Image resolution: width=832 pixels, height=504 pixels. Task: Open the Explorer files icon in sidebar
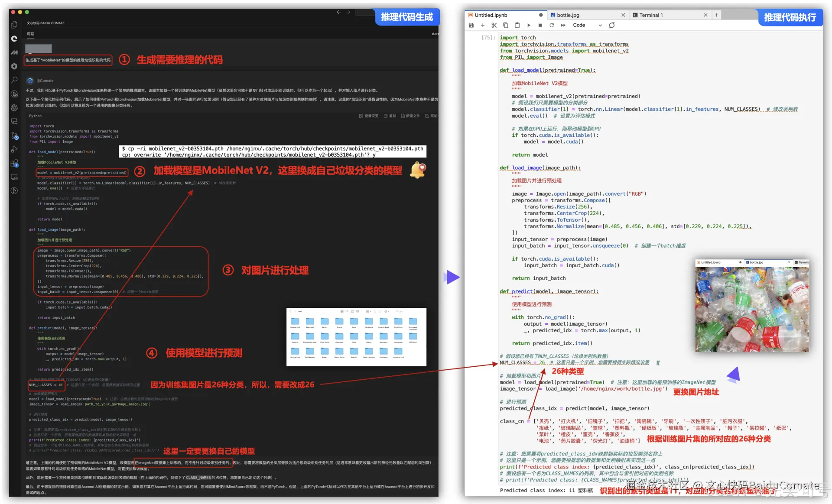(x=14, y=25)
